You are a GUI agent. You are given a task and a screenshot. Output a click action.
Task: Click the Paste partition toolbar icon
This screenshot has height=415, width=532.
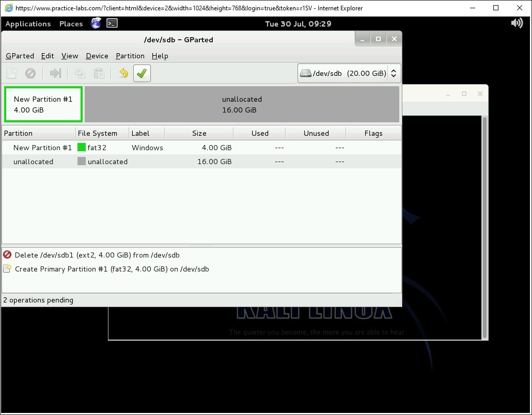pyautogui.click(x=99, y=73)
